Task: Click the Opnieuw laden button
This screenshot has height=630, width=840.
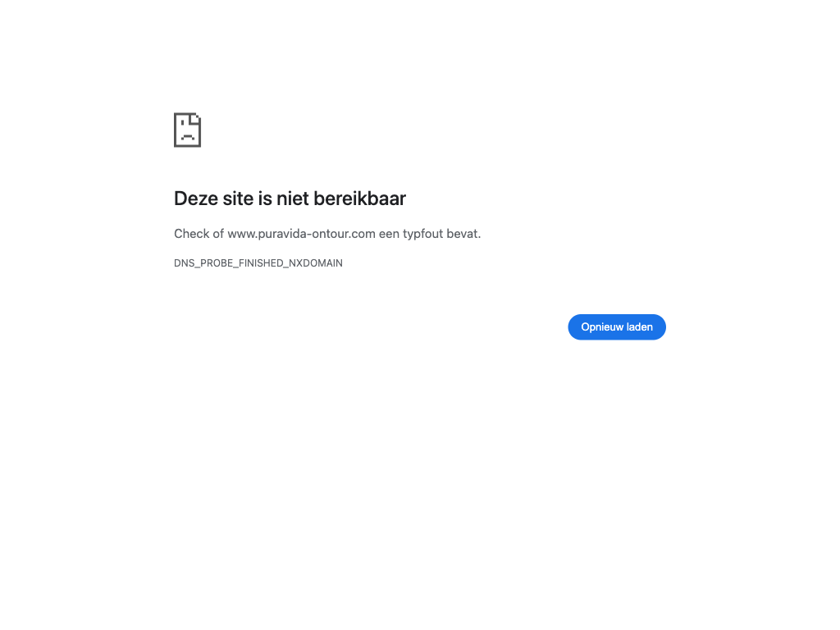Action: pos(617,326)
